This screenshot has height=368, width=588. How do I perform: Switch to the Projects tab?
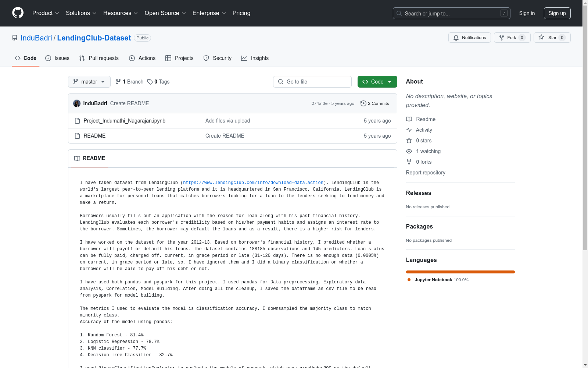pyautogui.click(x=179, y=58)
